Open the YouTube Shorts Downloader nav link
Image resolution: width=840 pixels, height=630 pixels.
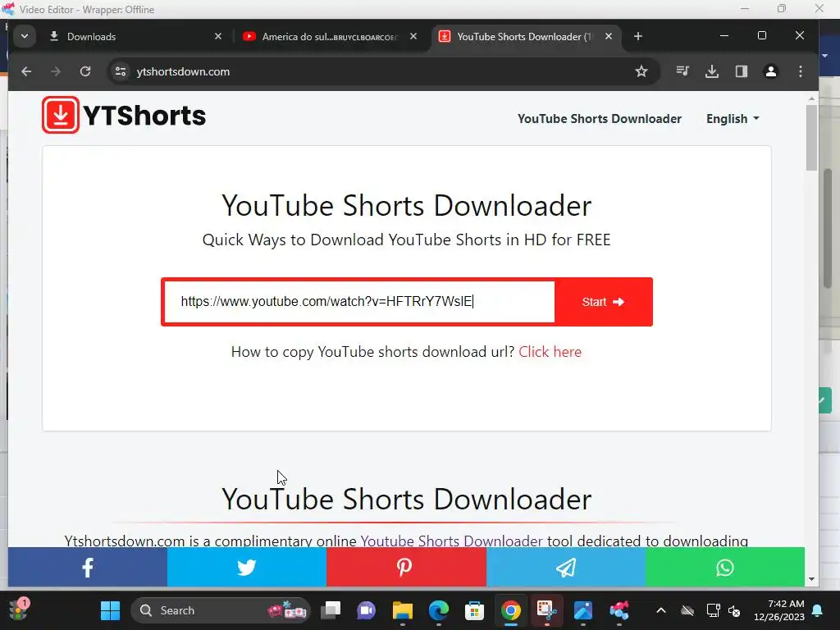pos(599,118)
